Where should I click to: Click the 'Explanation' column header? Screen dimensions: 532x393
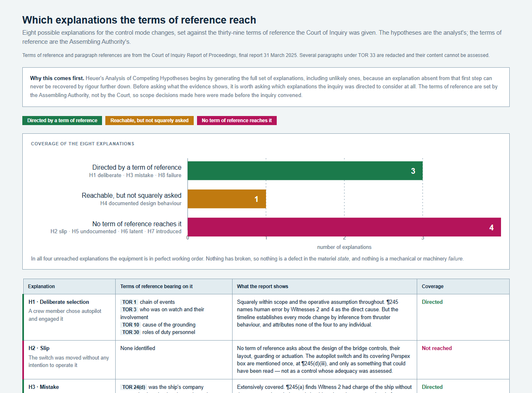pos(41,286)
